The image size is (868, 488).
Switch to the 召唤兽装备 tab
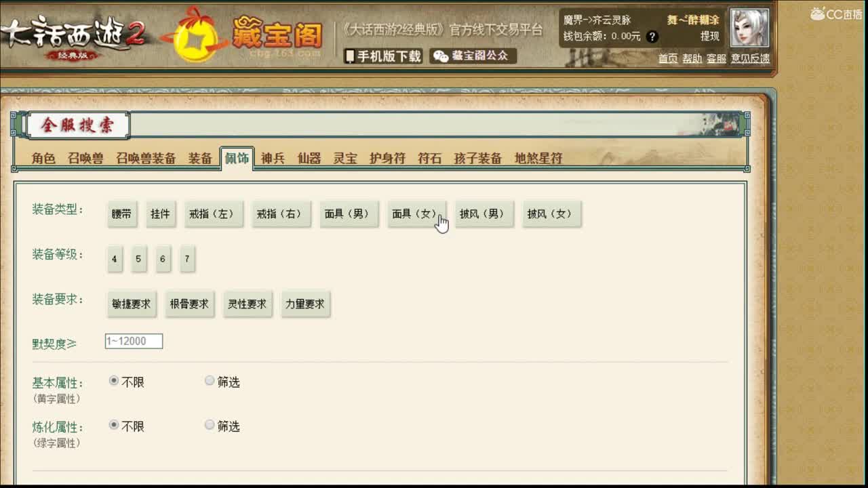click(146, 159)
